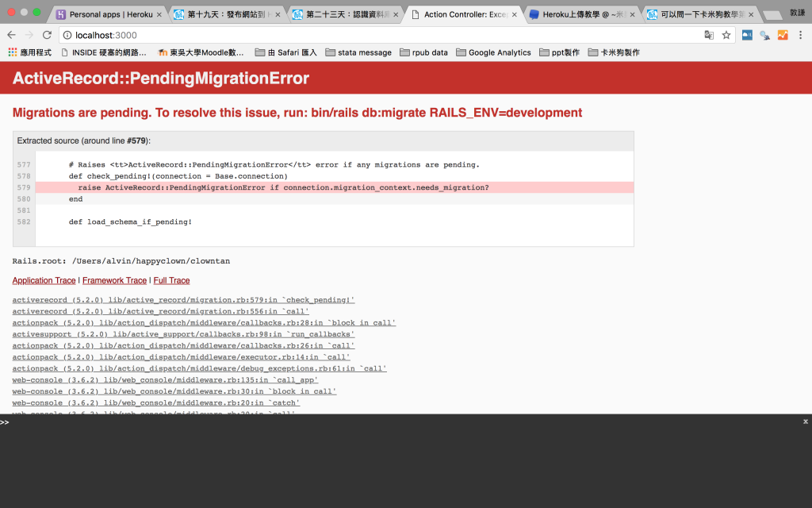The height and width of the screenshot is (508, 812).
Task: Open 由 Safari 匯入 bookmark folder
Action: point(285,52)
